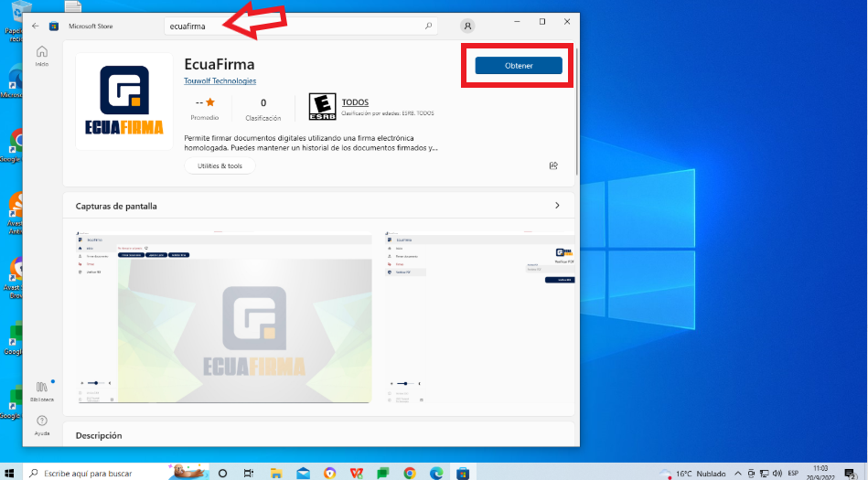Open Google Chrome from the taskbar

[x=410, y=473]
